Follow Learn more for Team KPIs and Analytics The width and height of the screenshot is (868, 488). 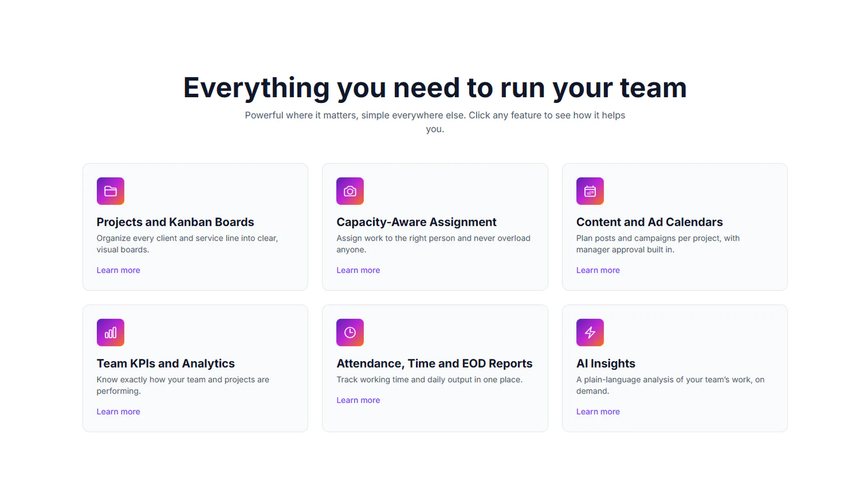(x=118, y=412)
